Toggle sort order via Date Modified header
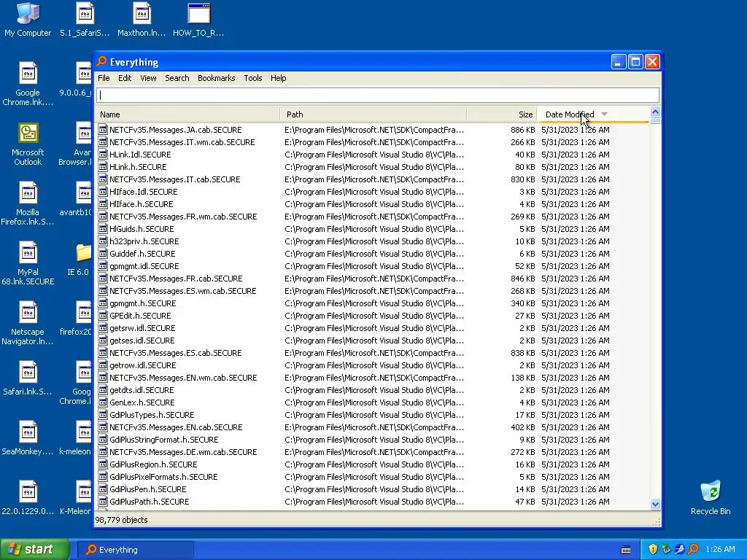The width and height of the screenshot is (747, 560). [593, 114]
